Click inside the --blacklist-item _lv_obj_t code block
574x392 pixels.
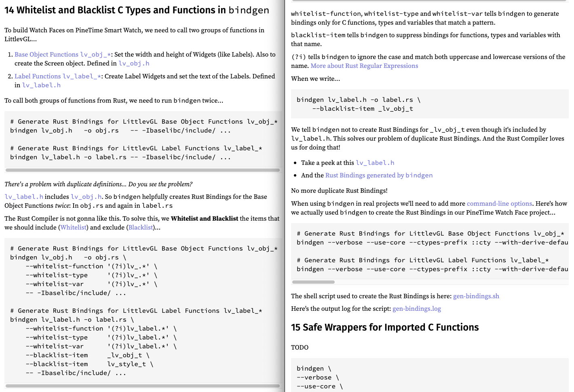click(429, 104)
